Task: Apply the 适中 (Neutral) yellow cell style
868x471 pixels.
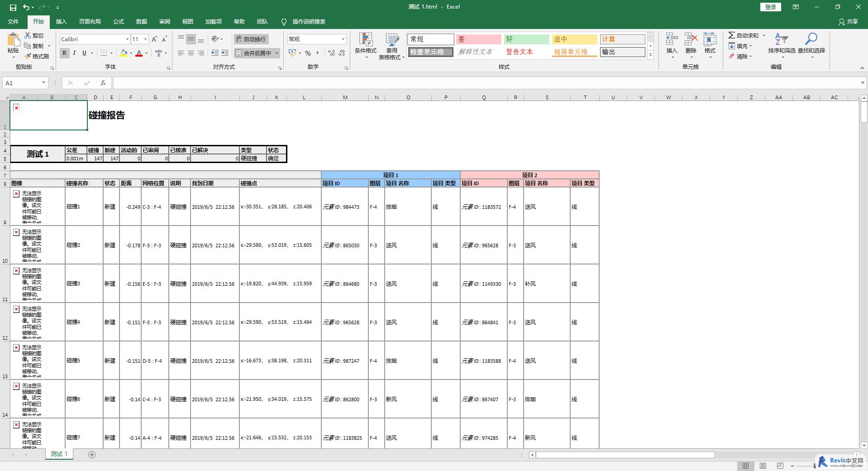Action: pyautogui.click(x=574, y=39)
